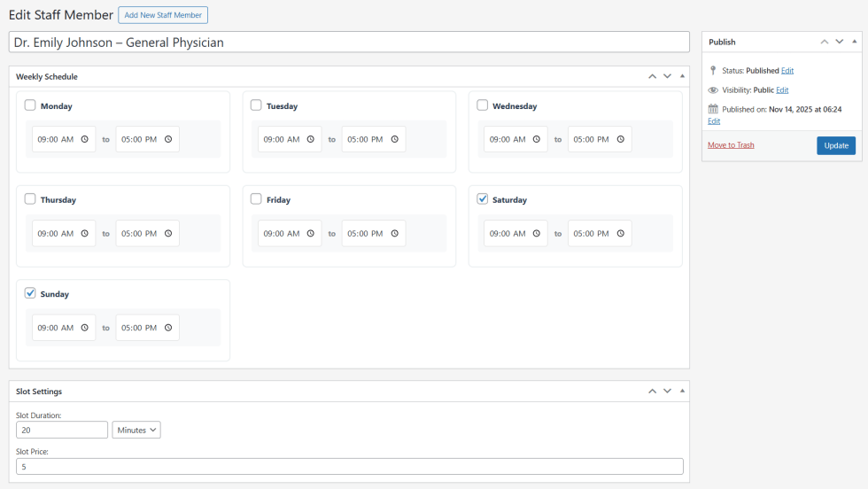The width and height of the screenshot is (868, 489).
Task: Check the Wednesday availability box
Action: [482, 105]
